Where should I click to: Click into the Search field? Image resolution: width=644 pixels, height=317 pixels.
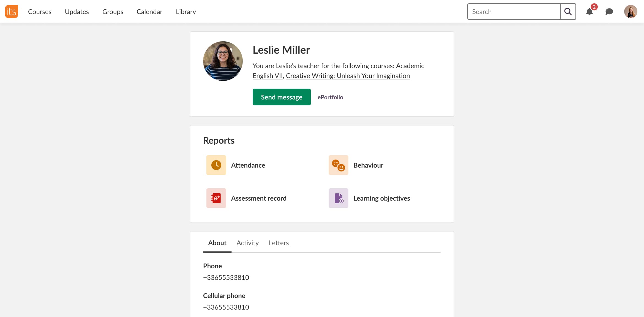tap(514, 12)
